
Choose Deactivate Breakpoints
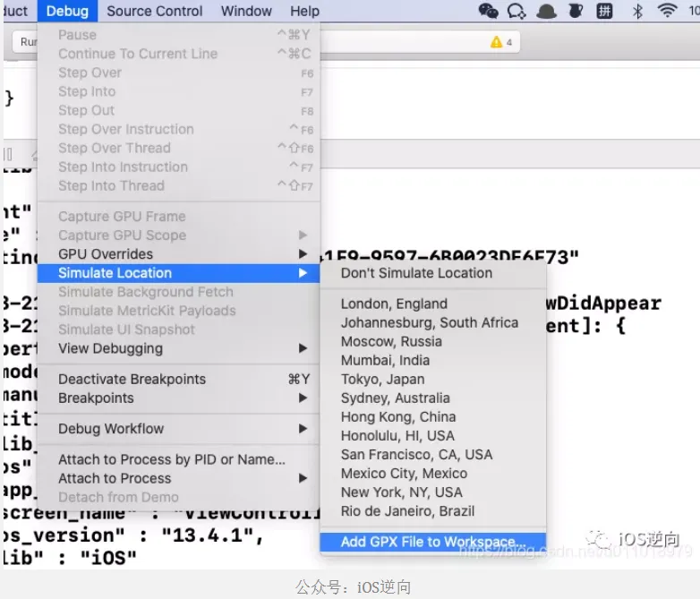click(178, 380)
